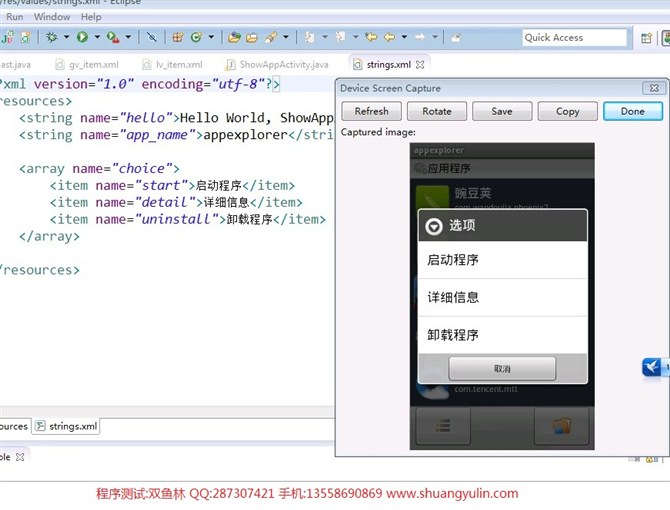Click the 取消 button in captured image

(502, 368)
